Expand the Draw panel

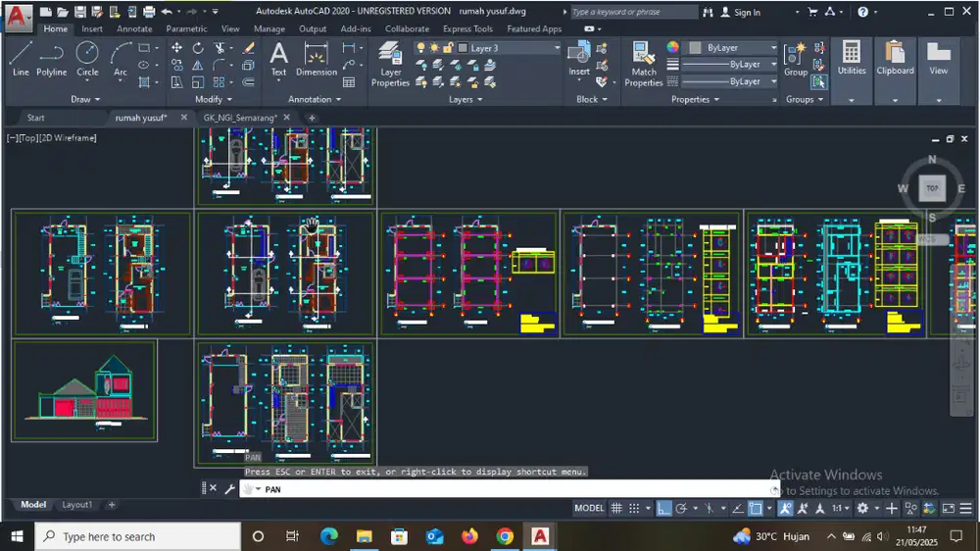85,99
